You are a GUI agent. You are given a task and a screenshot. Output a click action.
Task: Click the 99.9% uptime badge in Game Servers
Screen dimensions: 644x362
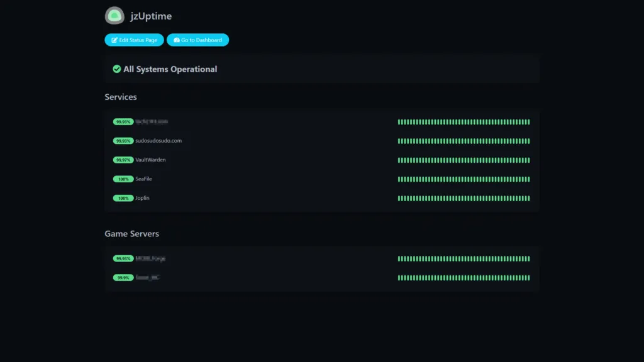click(123, 278)
